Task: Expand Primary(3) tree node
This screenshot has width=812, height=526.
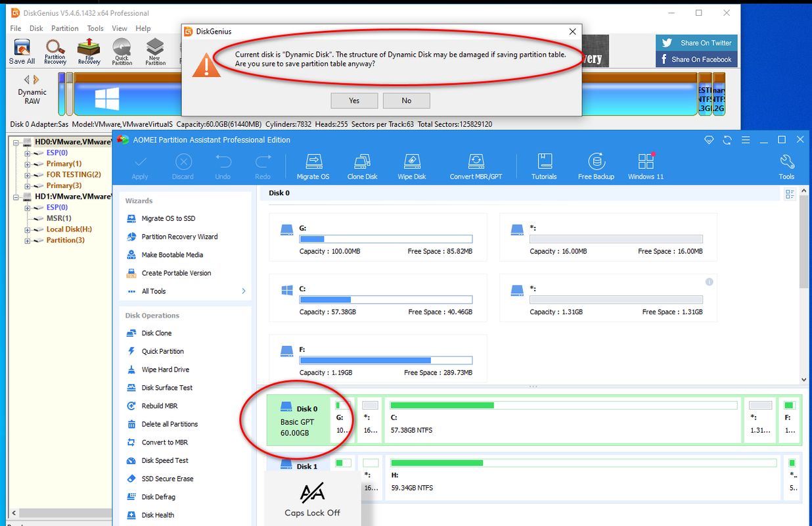Action: click(28, 185)
